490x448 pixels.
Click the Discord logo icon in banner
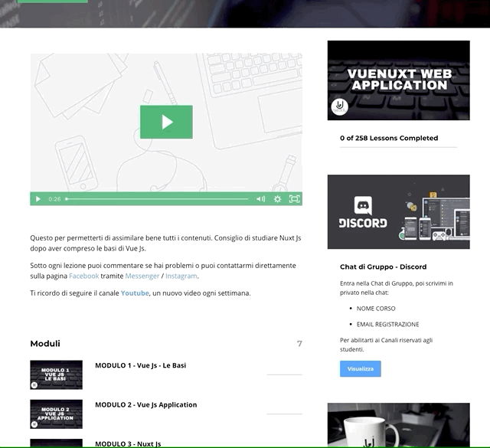click(363, 205)
